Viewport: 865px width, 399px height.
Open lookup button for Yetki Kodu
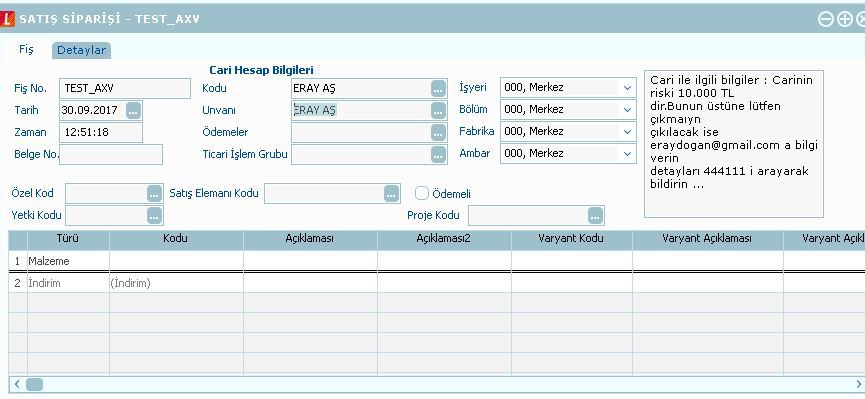[154, 215]
